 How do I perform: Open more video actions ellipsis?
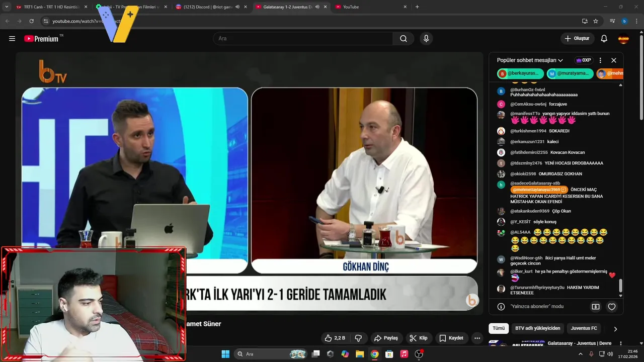[477, 338]
